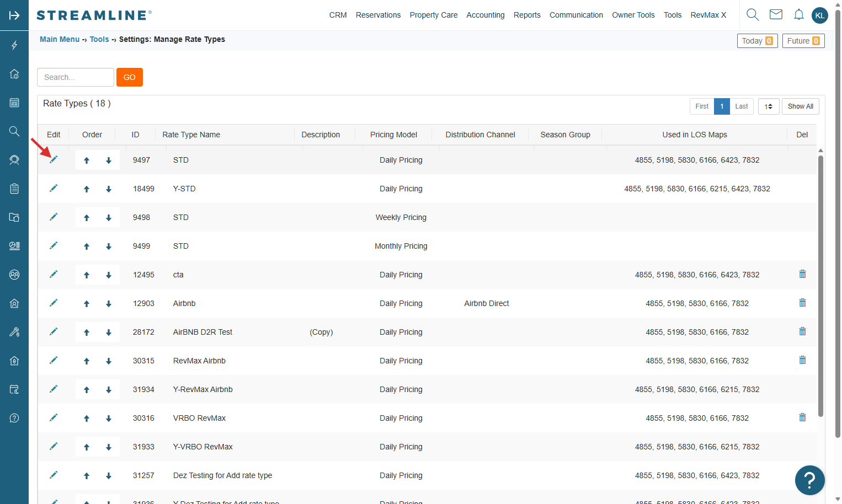
Task: Move Airbnb rate type down
Action: tap(109, 304)
